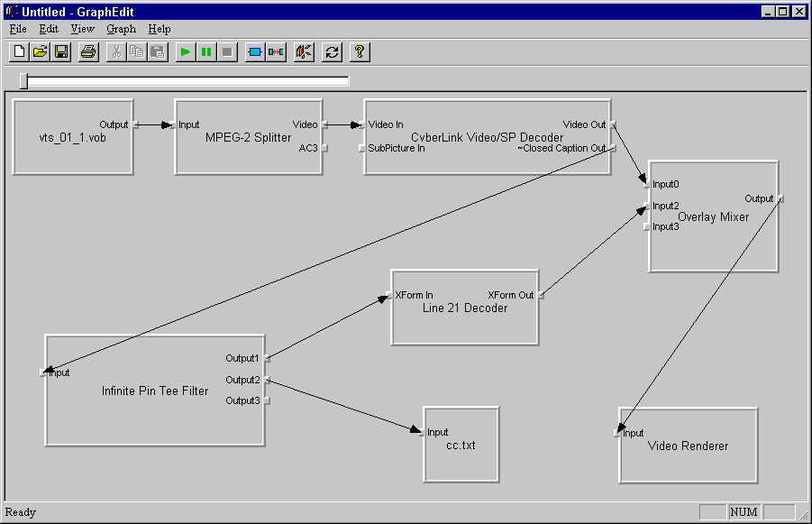The width and height of the screenshot is (812, 524).
Task: Click the "Ready" status bar text
Action: (x=21, y=512)
